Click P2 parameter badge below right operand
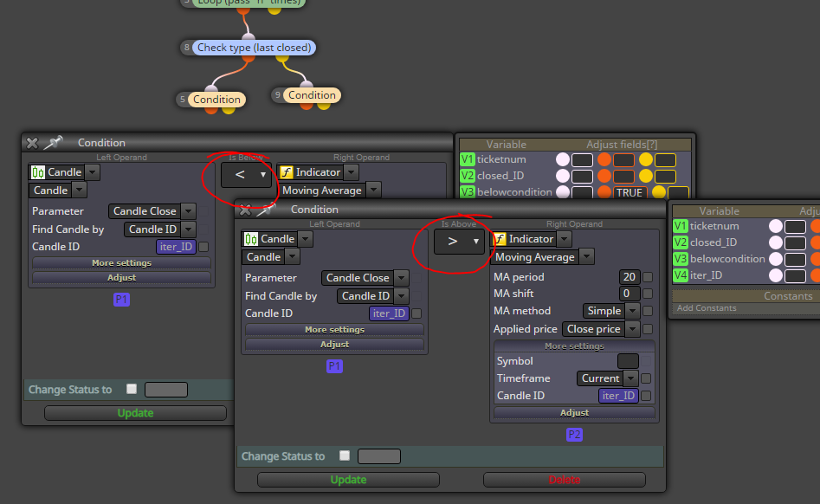Screen dimensions: 820x504 (574, 435)
